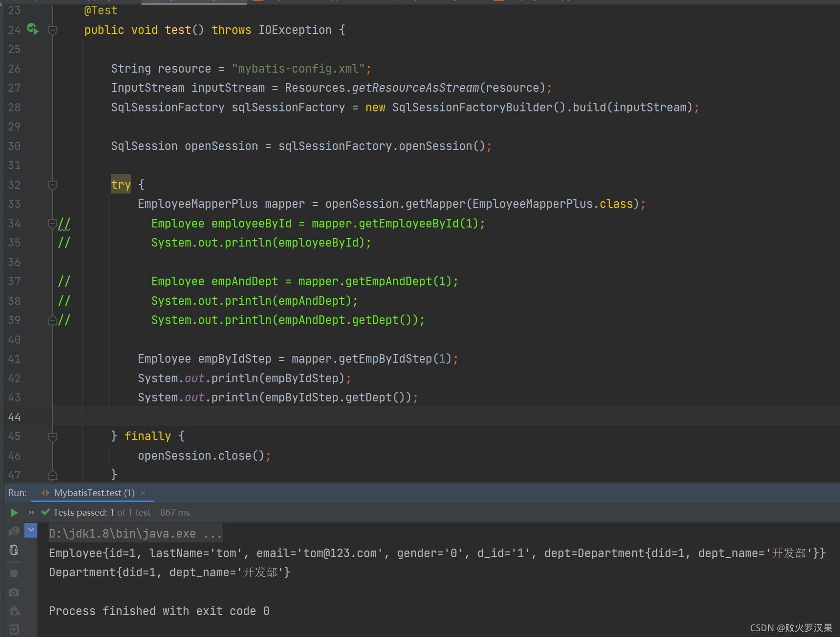The width and height of the screenshot is (840, 637).
Task: Collapse the blue fold arrow beside java.exe command
Action: [31, 530]
